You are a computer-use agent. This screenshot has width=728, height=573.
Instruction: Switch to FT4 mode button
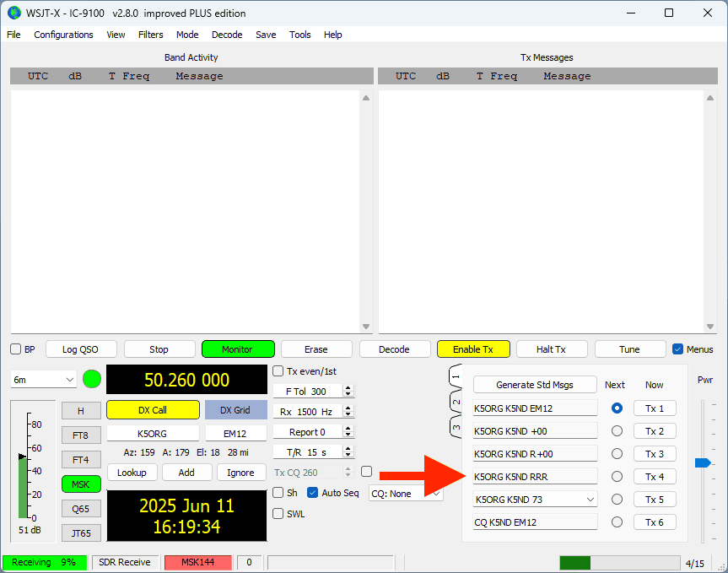(81, 460)
